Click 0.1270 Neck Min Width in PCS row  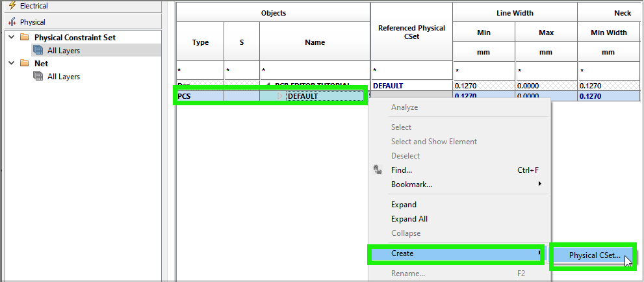[x=609, y=96]
